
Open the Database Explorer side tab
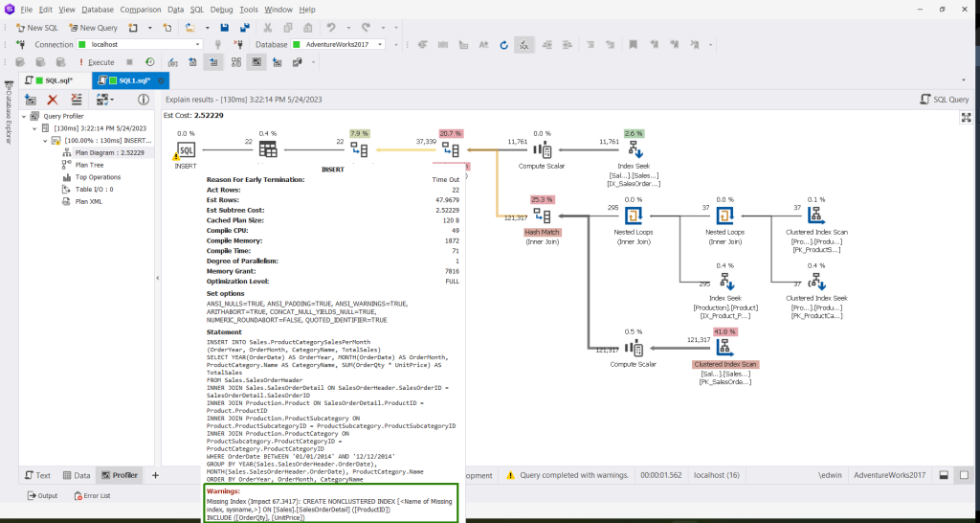pos(8,113)
